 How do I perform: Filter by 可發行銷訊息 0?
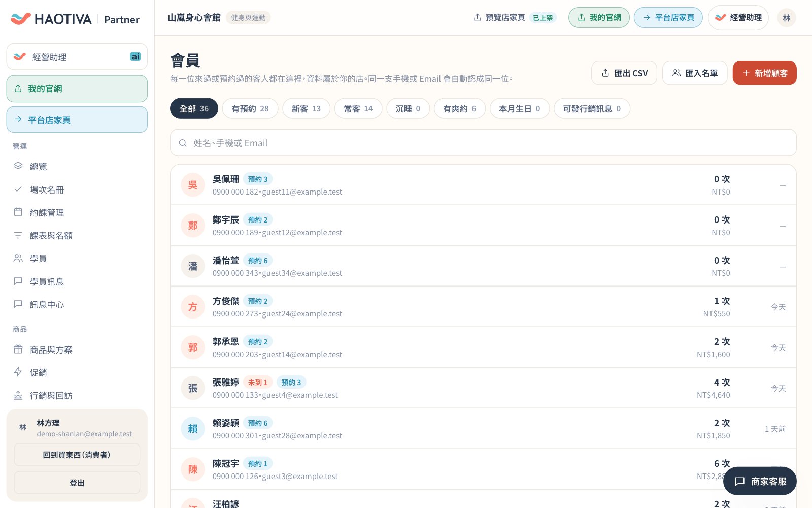(x=592, y=108)
